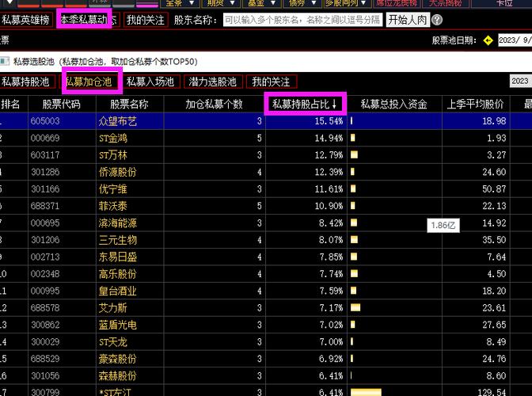Select stock 森赫股份
This screenshot has height=396, width=532.
tap(118, 375)
